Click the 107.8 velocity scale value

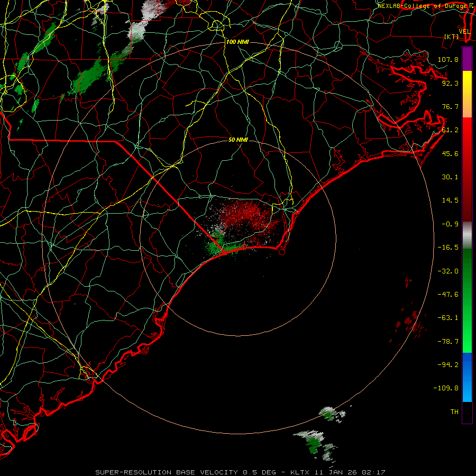click(x=448, y=59)
